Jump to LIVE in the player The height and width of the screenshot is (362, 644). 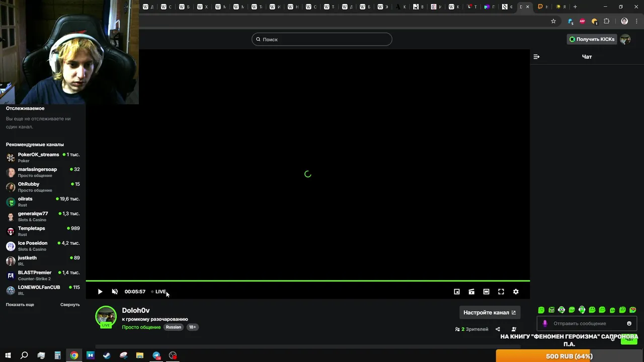click(159, 292)
